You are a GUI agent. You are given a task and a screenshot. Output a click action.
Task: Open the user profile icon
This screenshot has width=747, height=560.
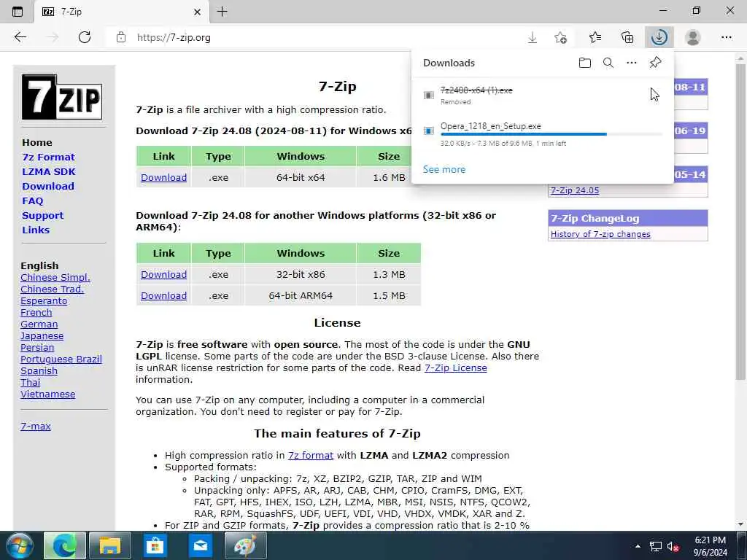[693, 37]
